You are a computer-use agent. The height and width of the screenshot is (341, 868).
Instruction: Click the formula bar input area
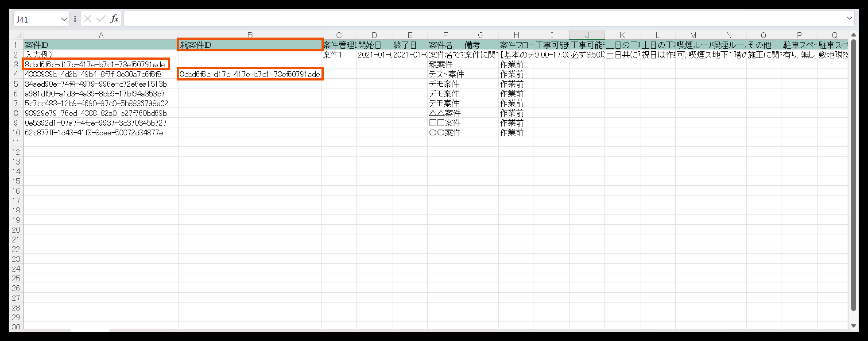tap(484, 19)
